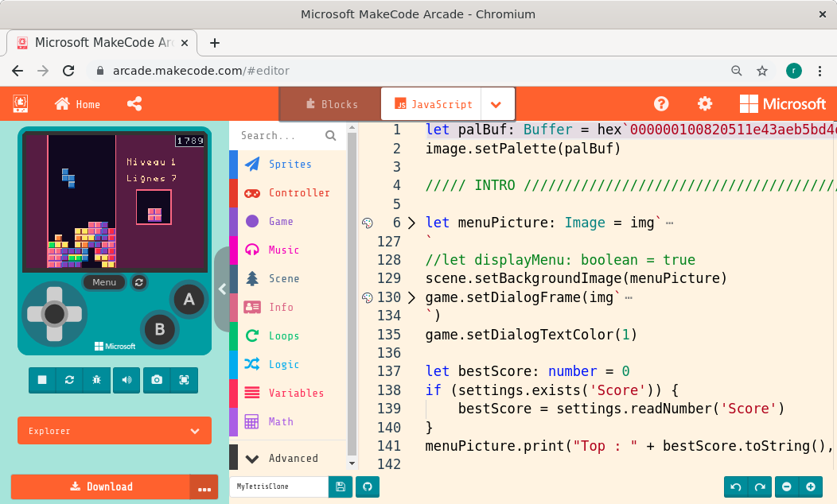The height and width of the screenshot is (504, 837).
Task: Open the Help question mark menu
Action: pyautogui.click(x=661, y=103)
